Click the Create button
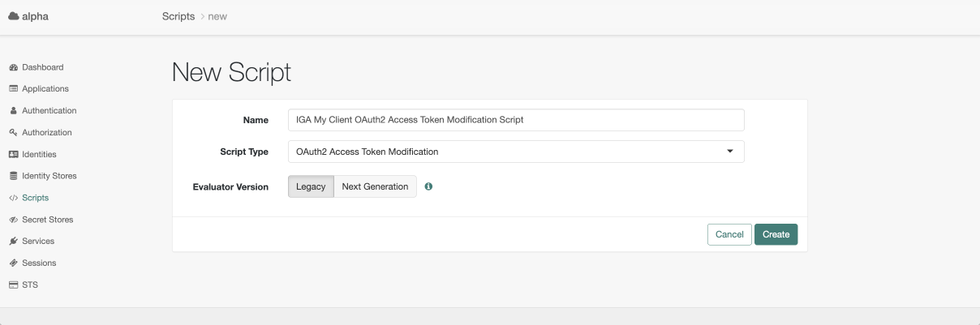 click(776, 234)
